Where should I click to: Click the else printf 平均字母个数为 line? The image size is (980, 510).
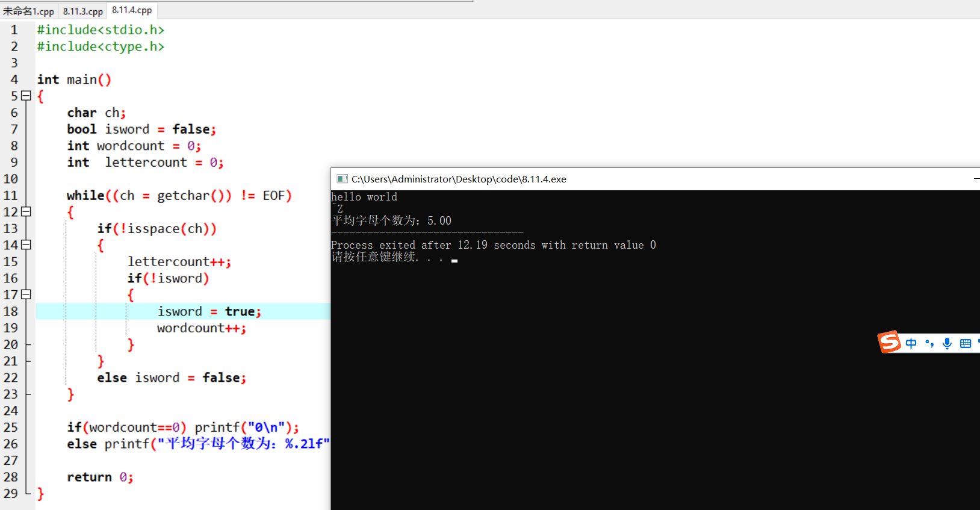pyautogui.click(x=199, y=444)
